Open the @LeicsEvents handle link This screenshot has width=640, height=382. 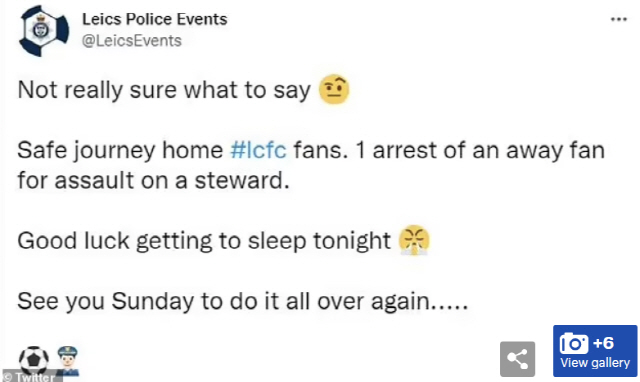click(132, 41)
